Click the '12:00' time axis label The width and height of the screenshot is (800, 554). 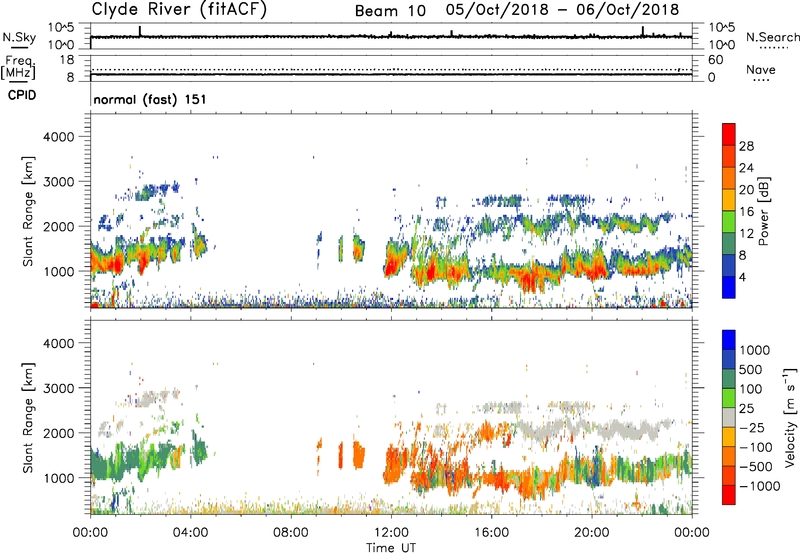pyautogui.click(x=391, y=533)
